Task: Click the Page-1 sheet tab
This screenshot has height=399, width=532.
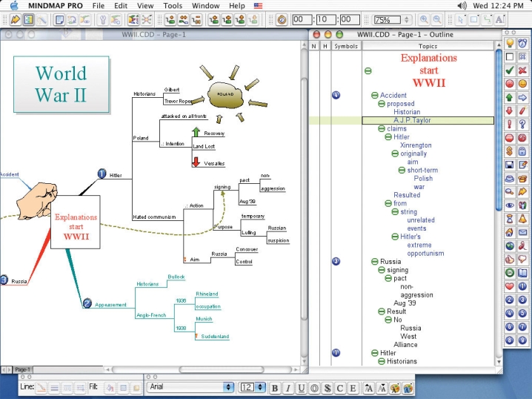Action: pos(22,369)
